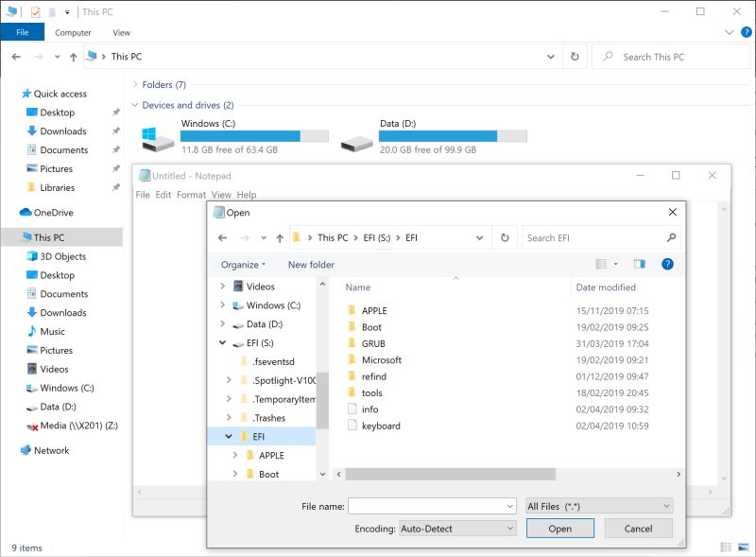The image size is (756, 557).
Task: Click the Data (D:) capacity bar
Action: (452, 133)
